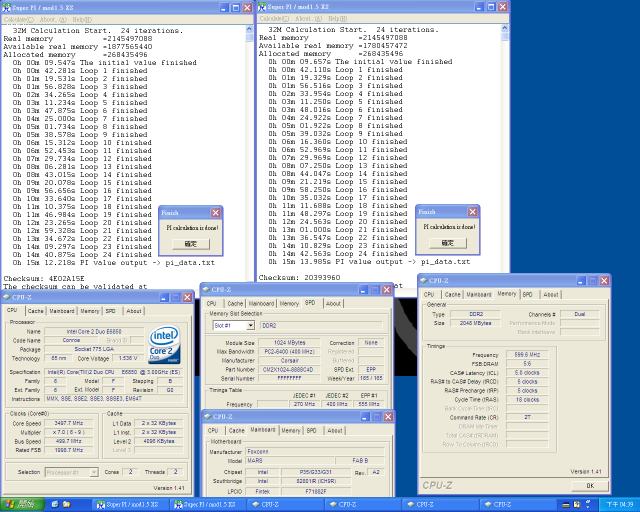The image size is (640, 512).
Task: Minimize the CPU-Z Mainboard-tab window
Action: [x=365, y=416]
